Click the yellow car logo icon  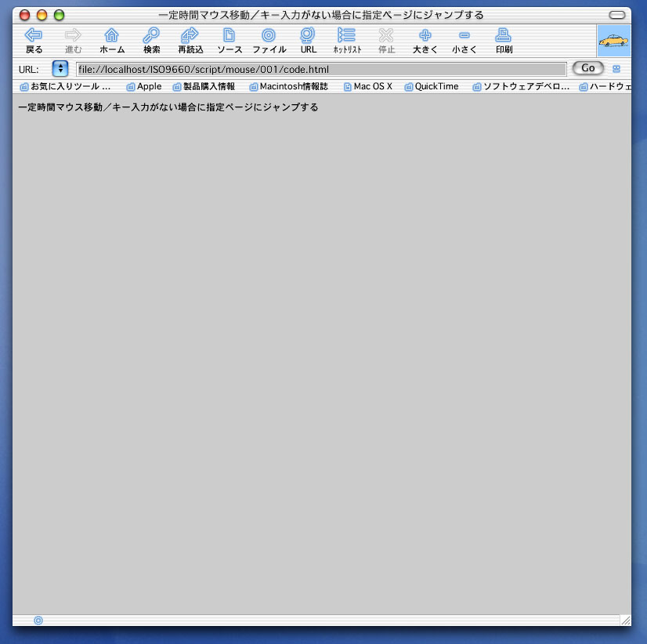click(613, 41)
